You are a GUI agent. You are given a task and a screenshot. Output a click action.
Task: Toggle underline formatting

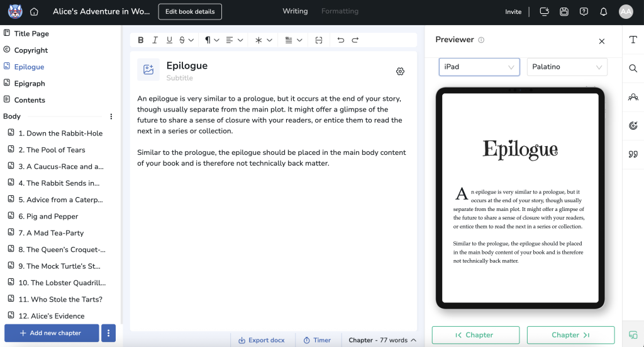[169, 40]
